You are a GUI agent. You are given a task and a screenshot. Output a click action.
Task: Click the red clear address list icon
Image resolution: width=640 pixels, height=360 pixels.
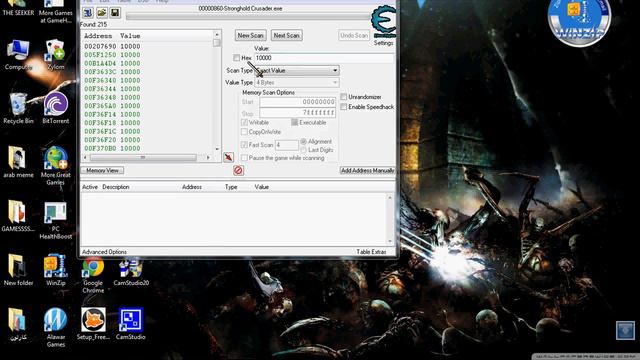[x=238, y=170]
